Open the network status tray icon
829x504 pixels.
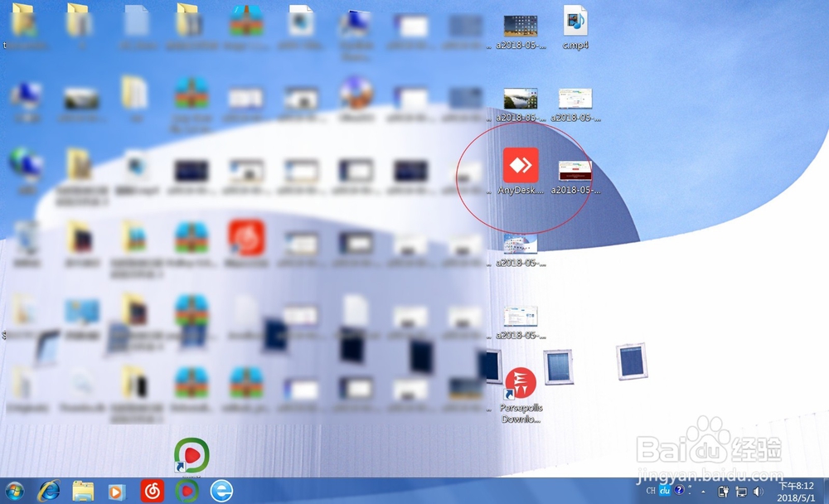tap(741, 492)
